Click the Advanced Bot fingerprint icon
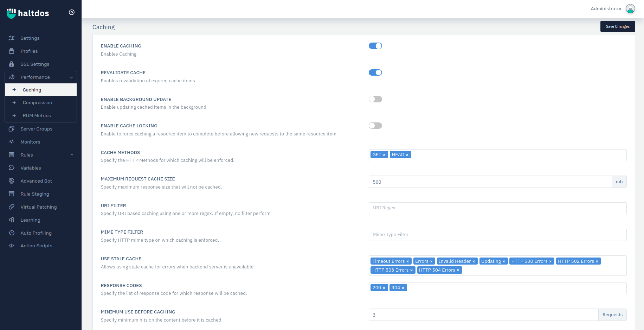 pyautogui.click(x=12, y=181)
